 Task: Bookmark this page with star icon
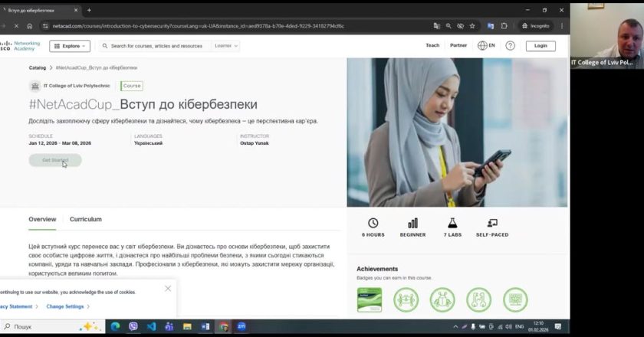[472, 25]
